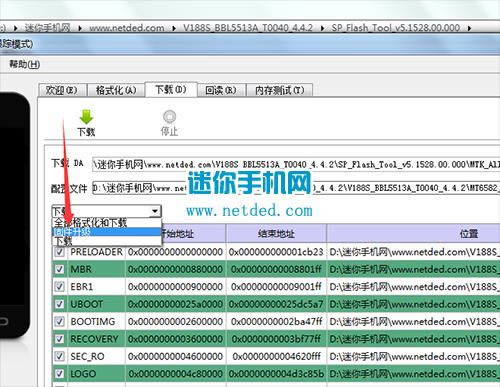Expand breadcrumb arrow after SP_Flash_Tool_v5.1528.00.000
The height and width of the screenshot is (387, 500).
[x=469, y=28]
